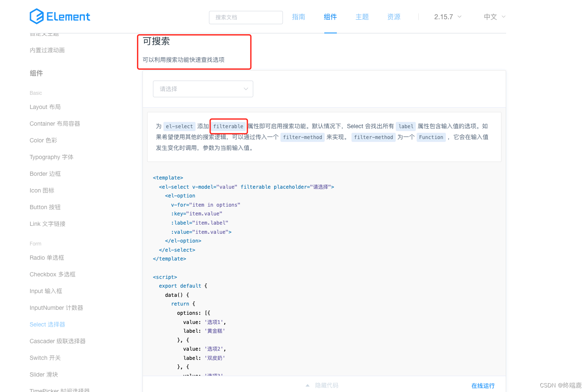Viewport: 588px width, 392px height.
Task: Open Slider 滑块 in sidebar
Action: pos(44,374)
